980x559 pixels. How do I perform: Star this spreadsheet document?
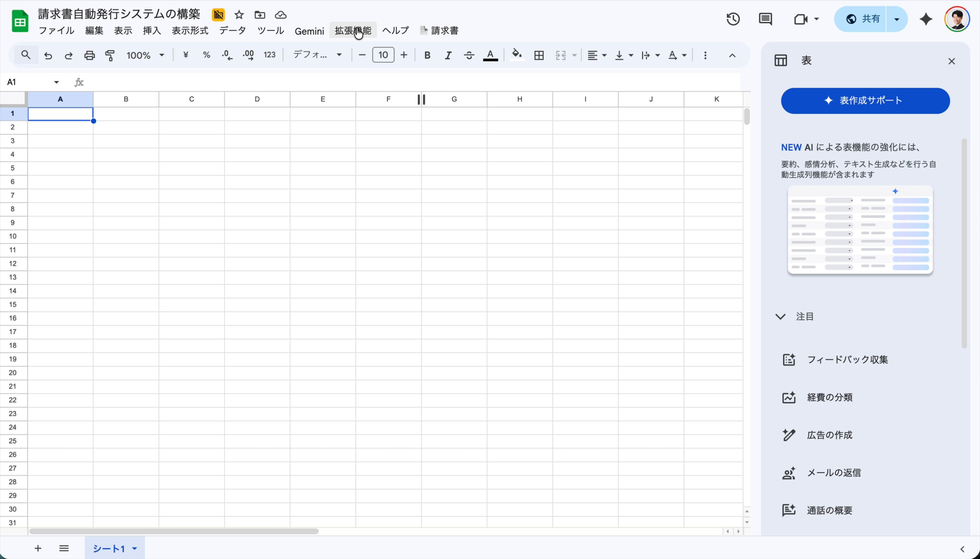(x=239, y=15)
